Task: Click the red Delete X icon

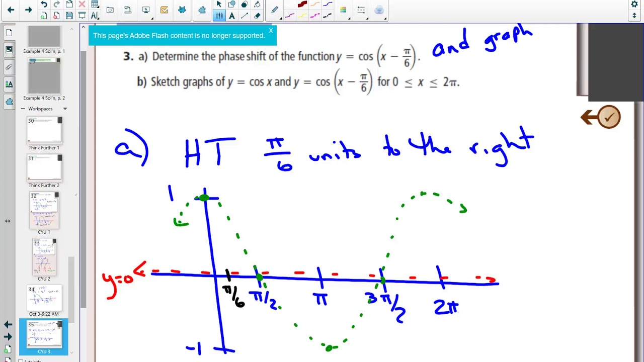Action: pos(82,5)
